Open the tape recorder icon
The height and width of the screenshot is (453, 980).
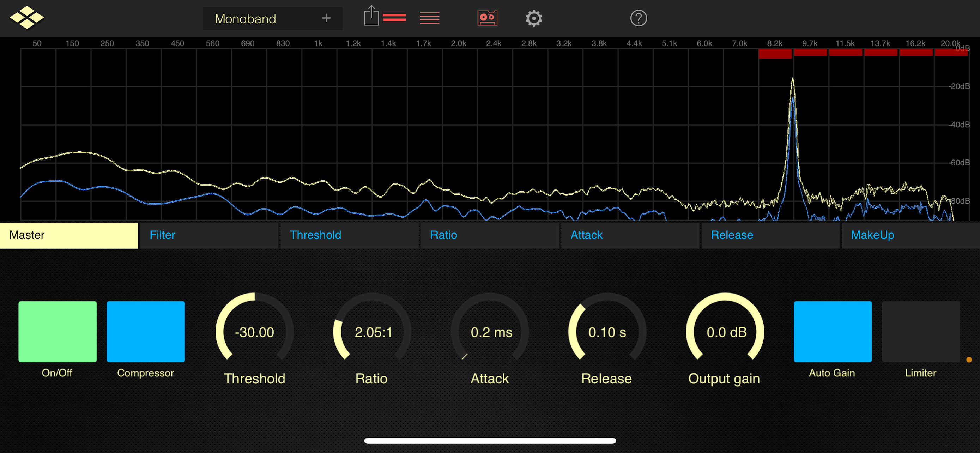point(487,18)
